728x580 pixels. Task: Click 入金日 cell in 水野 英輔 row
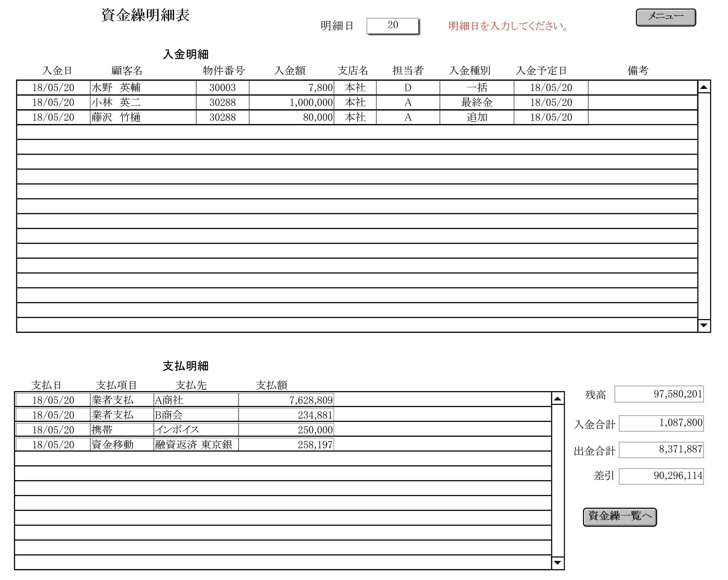[53, 88]
